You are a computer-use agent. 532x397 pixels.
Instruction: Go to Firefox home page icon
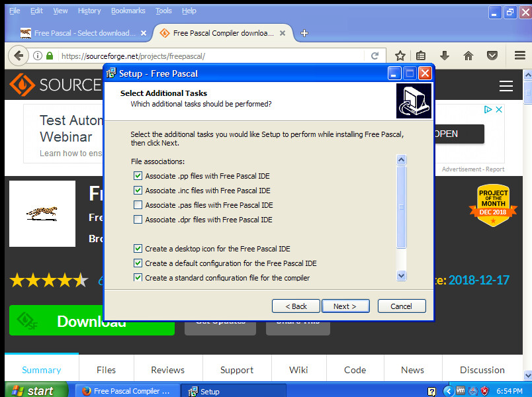[x=468, y=56]
